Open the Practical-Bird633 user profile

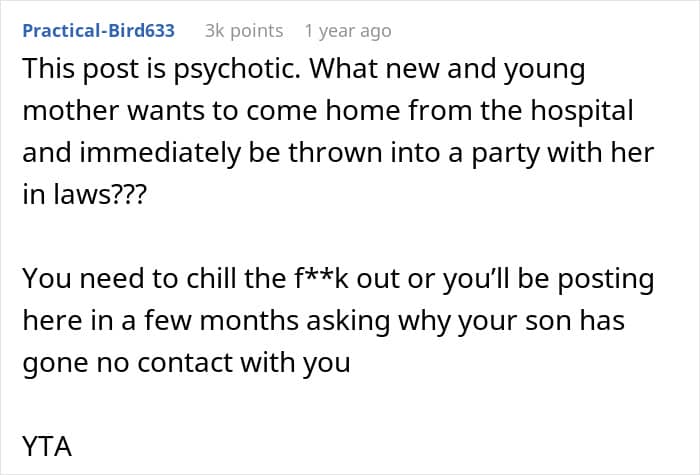pyautogui.click(x=98, y=31)
